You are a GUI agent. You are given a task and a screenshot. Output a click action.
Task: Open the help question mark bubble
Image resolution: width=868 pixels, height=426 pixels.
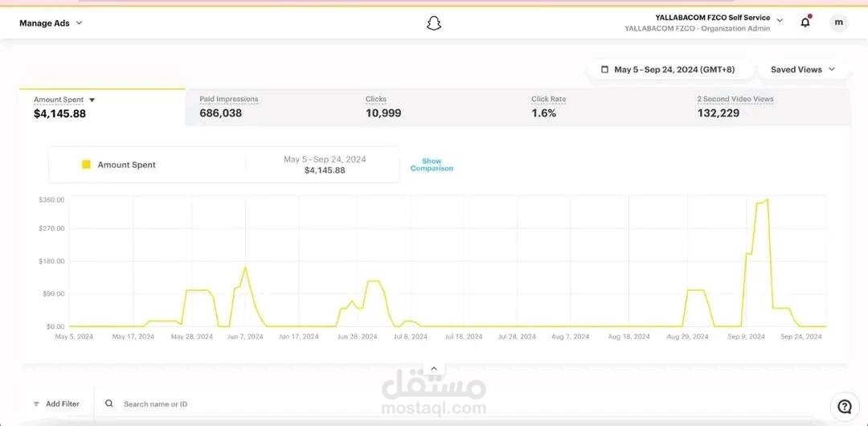[845, 408]
